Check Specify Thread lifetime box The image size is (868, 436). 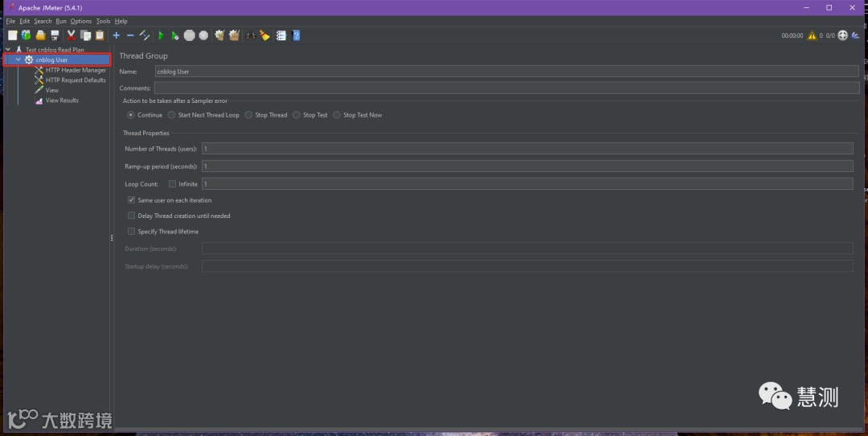click(131, 231)
